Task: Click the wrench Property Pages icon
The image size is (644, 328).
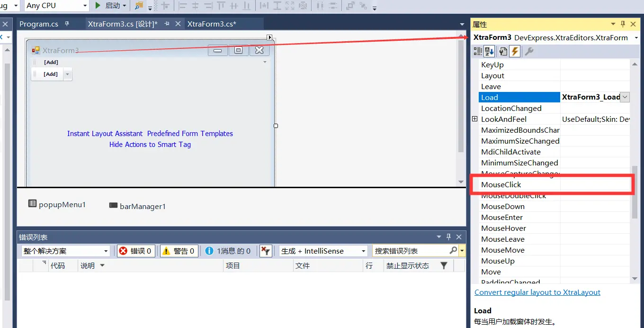Action: point(529,51)
